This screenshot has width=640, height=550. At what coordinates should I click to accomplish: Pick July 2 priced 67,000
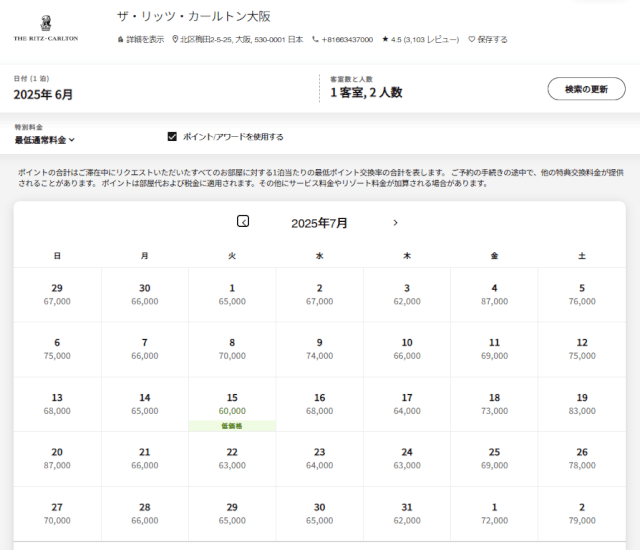(320, 295)
